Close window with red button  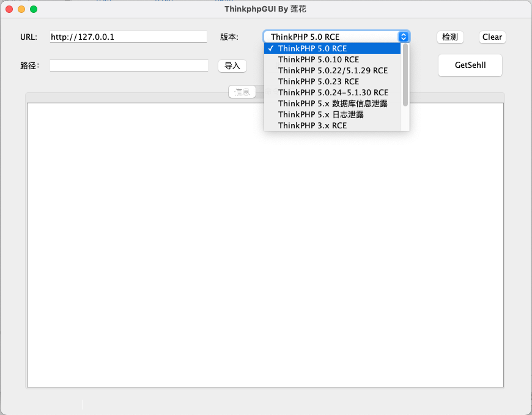[x=9, y=9]
